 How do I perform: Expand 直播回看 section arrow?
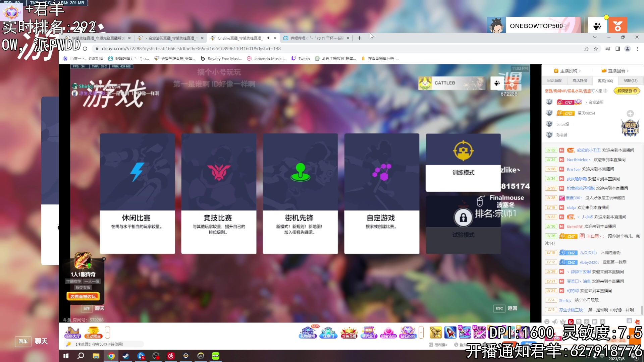click(x=628, y=71)
